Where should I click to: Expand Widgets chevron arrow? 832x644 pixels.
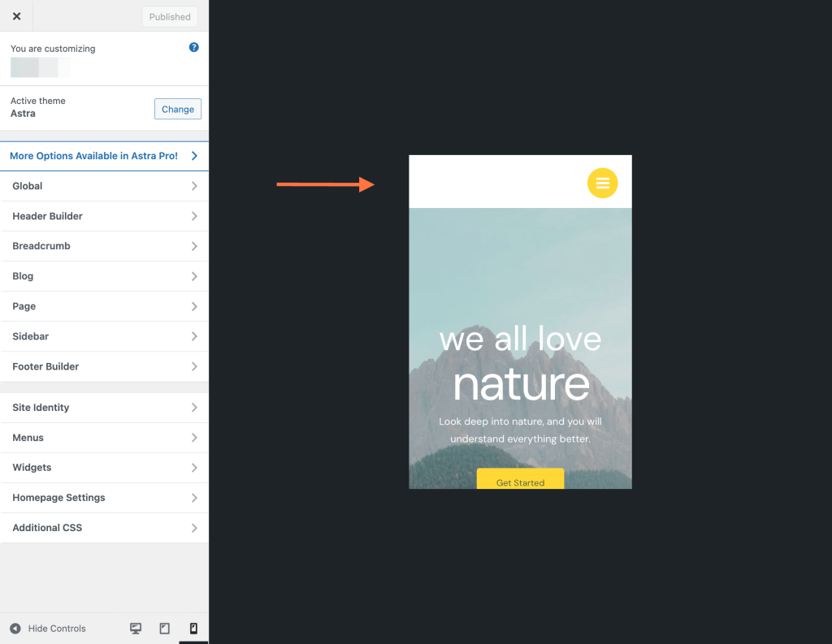(194, 468)
